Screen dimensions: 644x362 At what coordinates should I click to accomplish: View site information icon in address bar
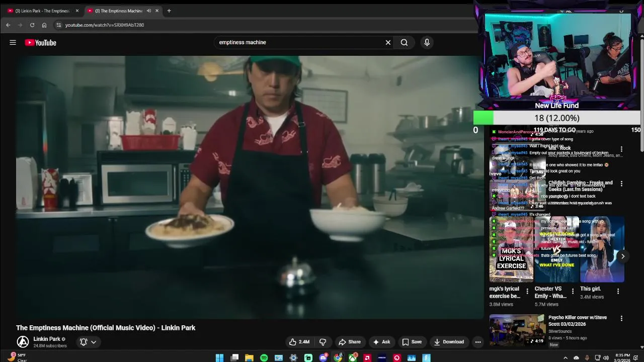point(58,25)
